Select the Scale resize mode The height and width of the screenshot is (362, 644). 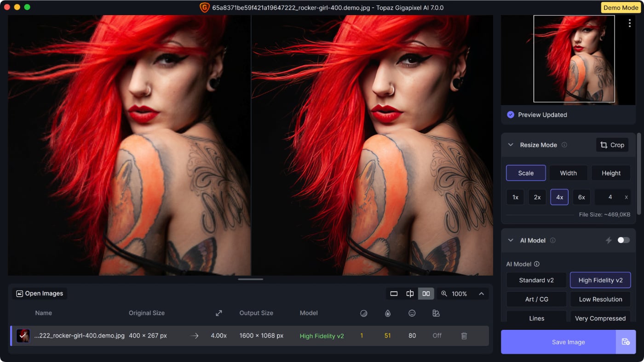click(526, 173)
